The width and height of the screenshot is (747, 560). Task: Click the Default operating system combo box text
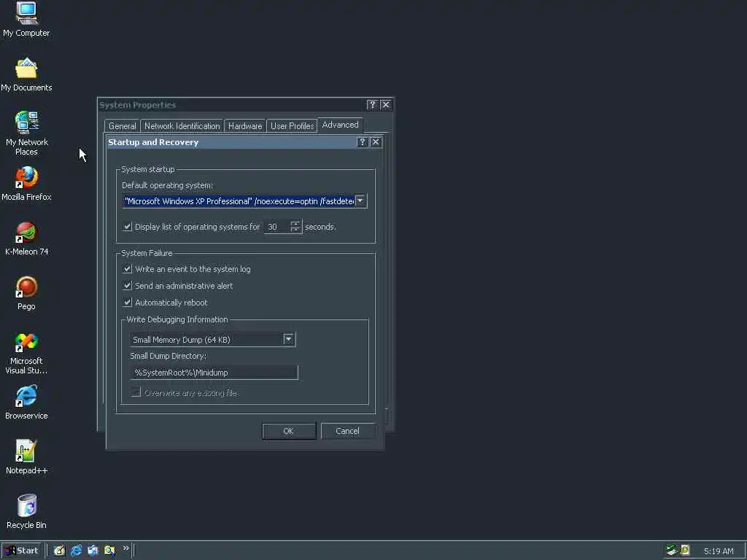[x=239, y=201]
